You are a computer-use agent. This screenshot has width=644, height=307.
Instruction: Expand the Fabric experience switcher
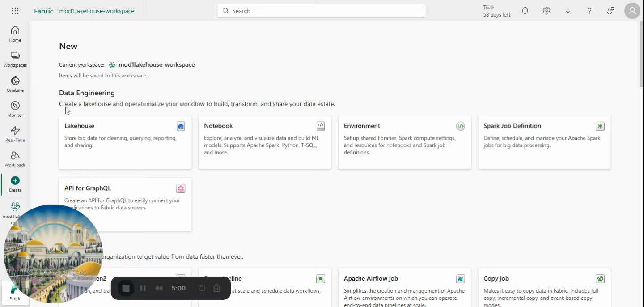click(15, 293)
